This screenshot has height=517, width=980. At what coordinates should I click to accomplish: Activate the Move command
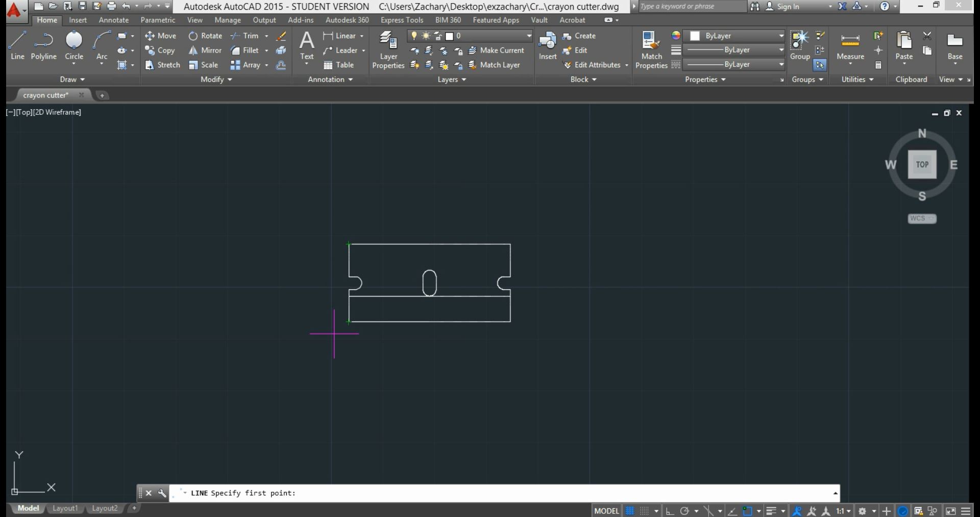161,36
